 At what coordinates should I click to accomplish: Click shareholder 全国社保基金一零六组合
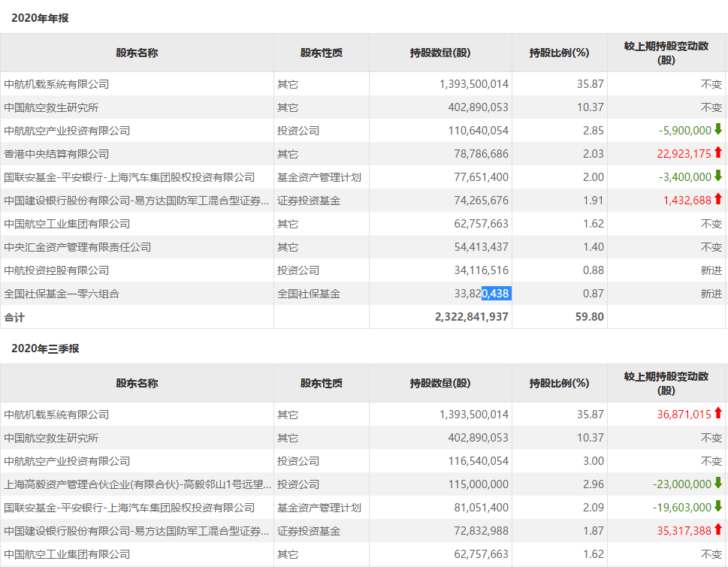[x=62, y=294]
